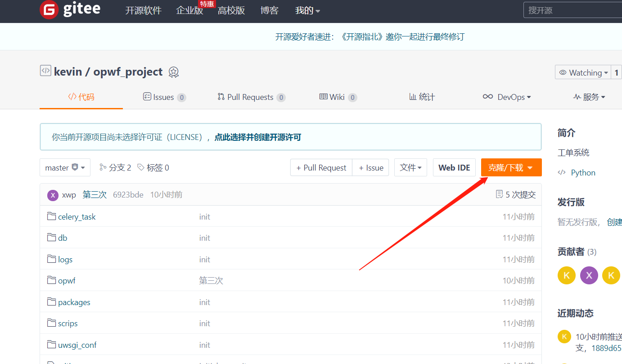Click the opwf_project repository name link
This screenshot has width=622, height=364.
(128, 72)
